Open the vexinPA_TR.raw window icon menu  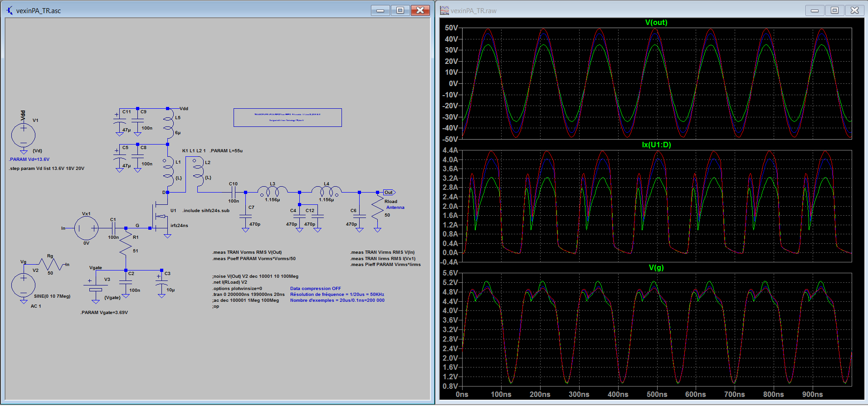(x=444, y=10)
